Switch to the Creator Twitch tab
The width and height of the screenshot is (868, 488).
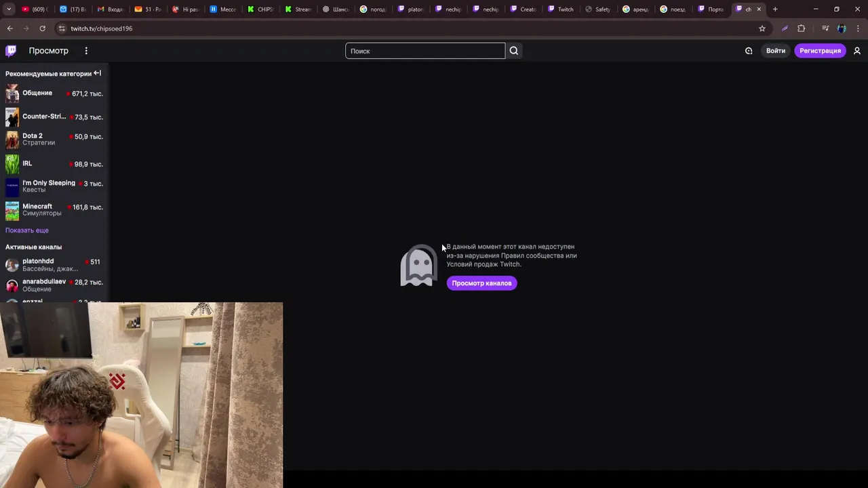pyautogui.click(x=524, y=9)
